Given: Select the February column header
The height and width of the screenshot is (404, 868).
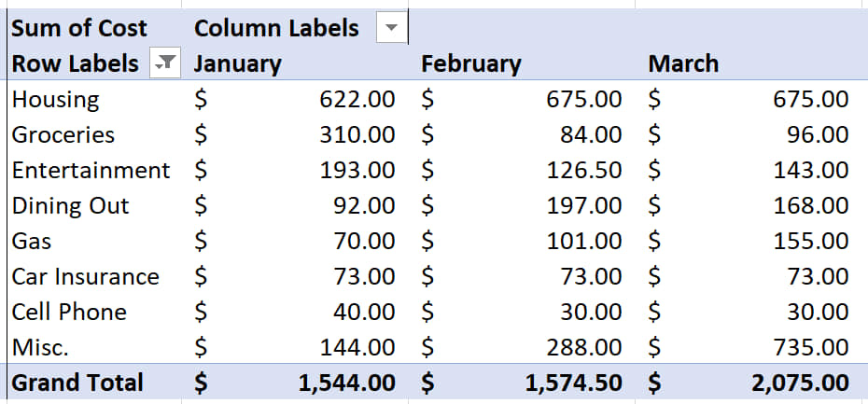Looking at the screenshot, I should tap(471, 64).
